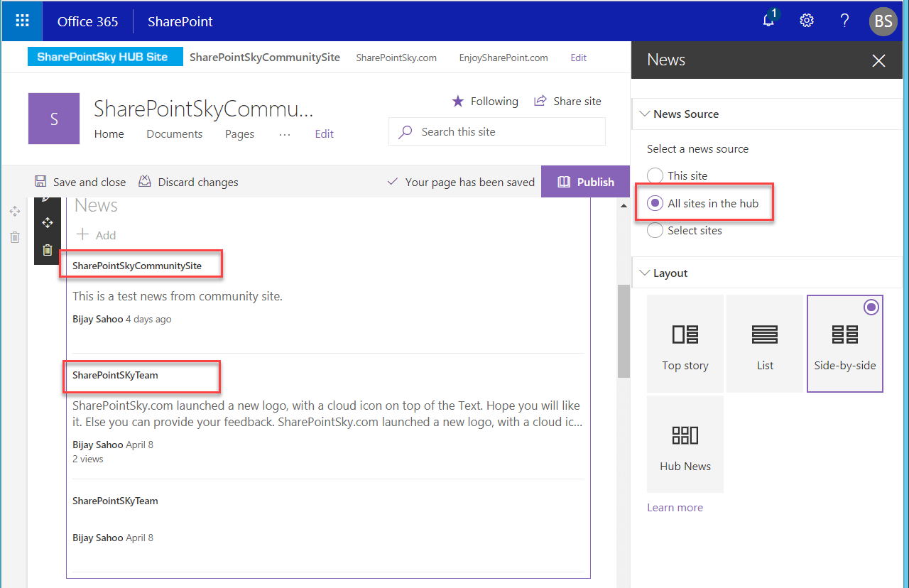Viewport: 909px width, 588px height.
Task: Switch to the Documents tab
Action: point(174,134)
